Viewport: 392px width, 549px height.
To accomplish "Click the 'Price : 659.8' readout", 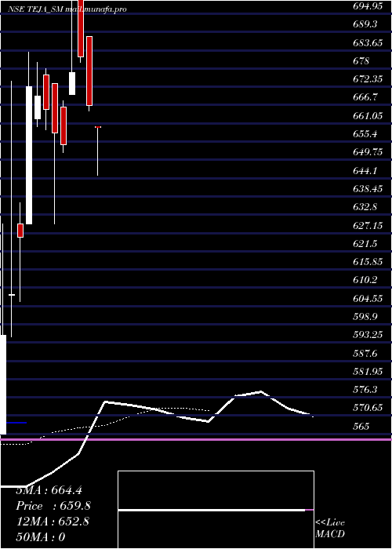I will pos(53,507).
